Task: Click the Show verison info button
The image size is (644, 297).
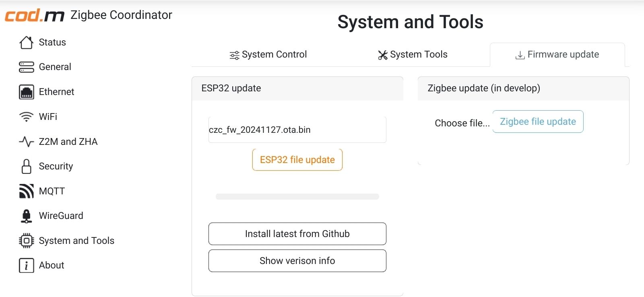Action: (297, 261)
